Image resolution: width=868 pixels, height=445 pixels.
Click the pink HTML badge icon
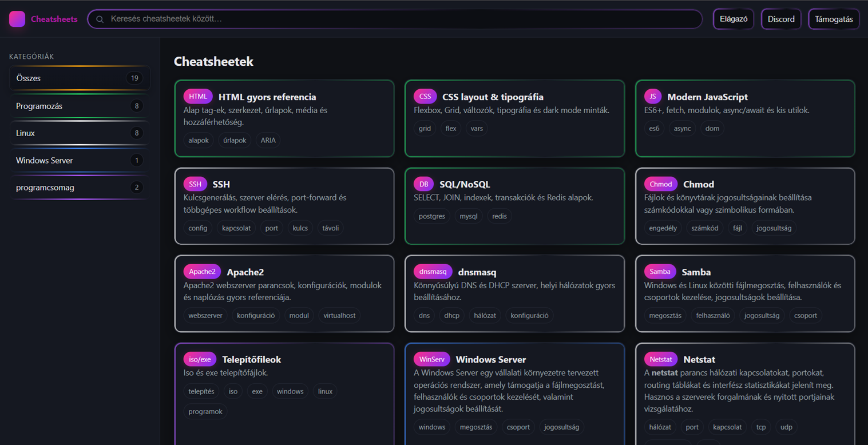coord(198,97)
